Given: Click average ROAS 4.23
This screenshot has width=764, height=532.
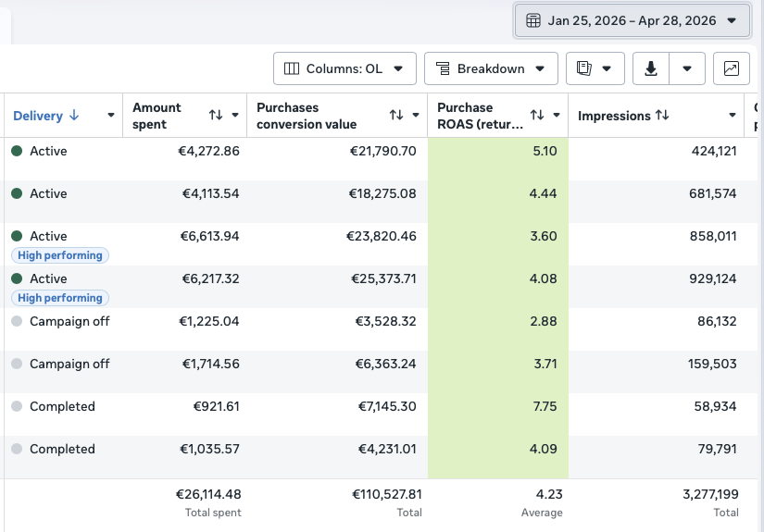Looking at the screenshot, I should click(549, 494).
